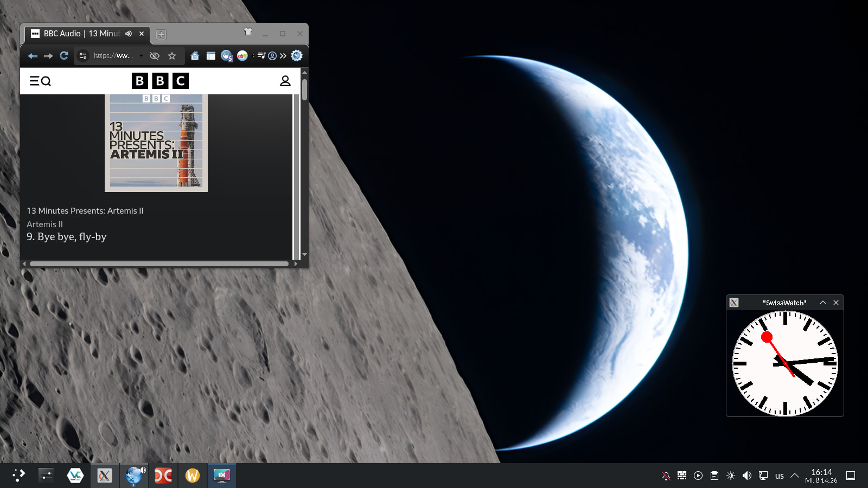Show more toolbar extensions chevron
This screenshot has width=868, height=488.
(x=283, y=56)
